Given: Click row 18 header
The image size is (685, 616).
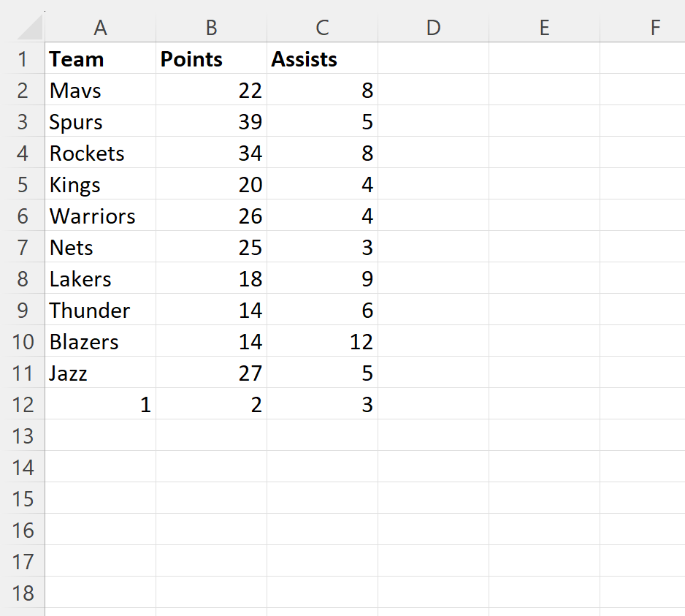Looking at the screenshot, I should point(23,593).
